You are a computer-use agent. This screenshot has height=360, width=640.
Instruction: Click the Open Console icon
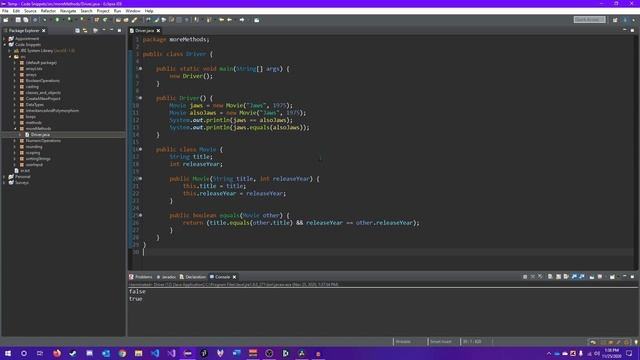click(x=612, y=277)
